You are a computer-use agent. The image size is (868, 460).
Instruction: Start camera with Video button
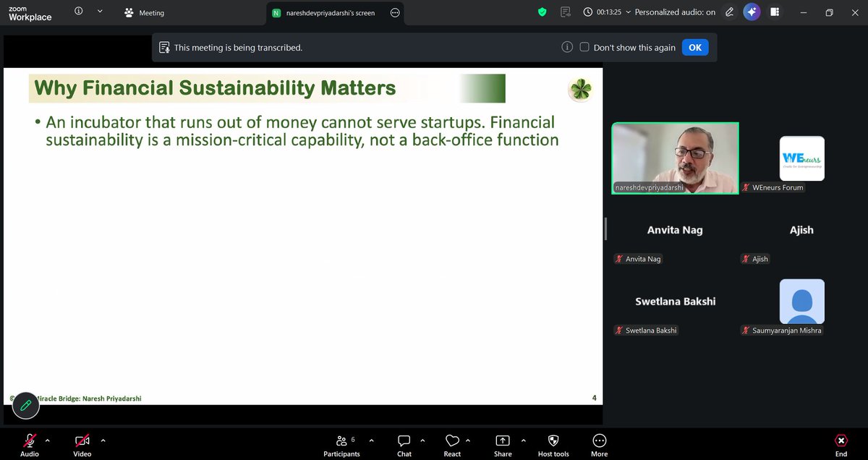[82, 445]
